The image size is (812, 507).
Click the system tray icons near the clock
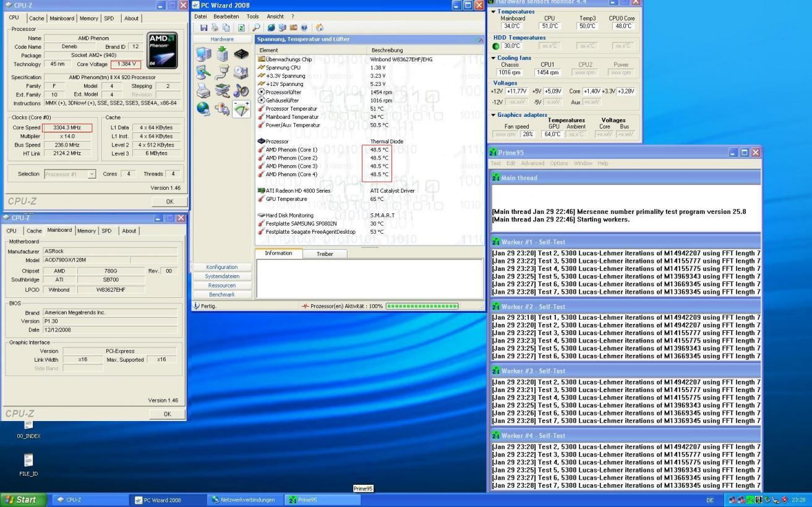point(758,500)
